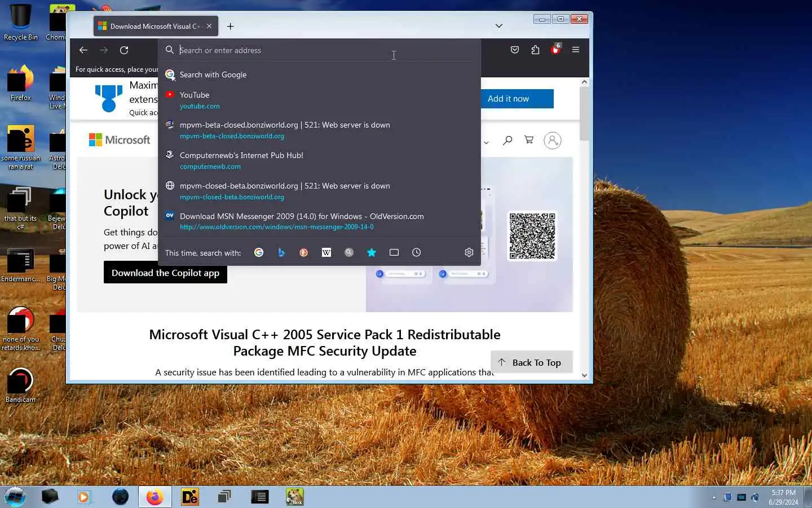Select Bandicam desktop icon
This screenshot has width=812, height=508.
pyautogui.click(x=21, y=386)
